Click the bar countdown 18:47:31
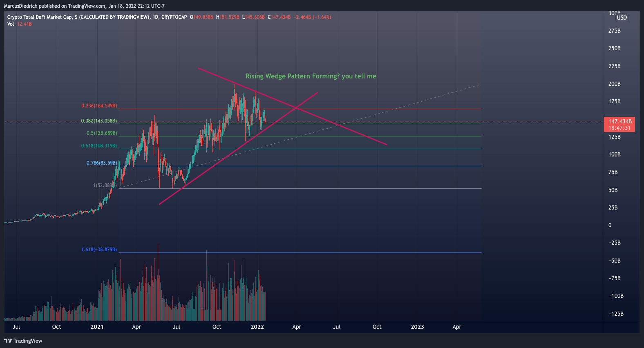Screen dimensions: 644x348 (x=619, y=128)
